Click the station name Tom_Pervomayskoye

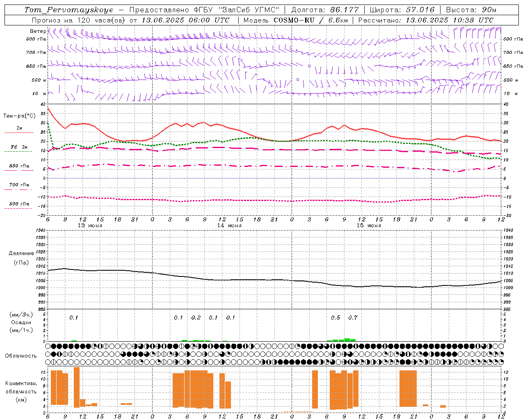(68, 10)
